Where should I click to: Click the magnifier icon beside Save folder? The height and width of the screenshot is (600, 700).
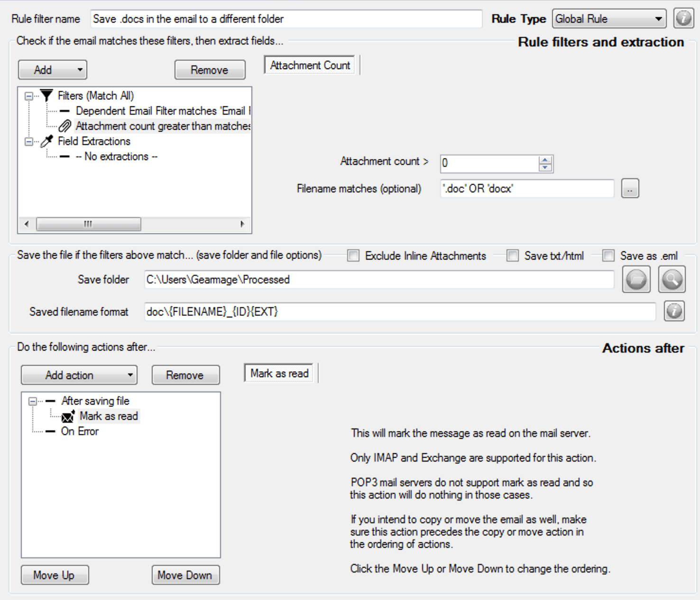pyautogui.click(x=672, y=280)
